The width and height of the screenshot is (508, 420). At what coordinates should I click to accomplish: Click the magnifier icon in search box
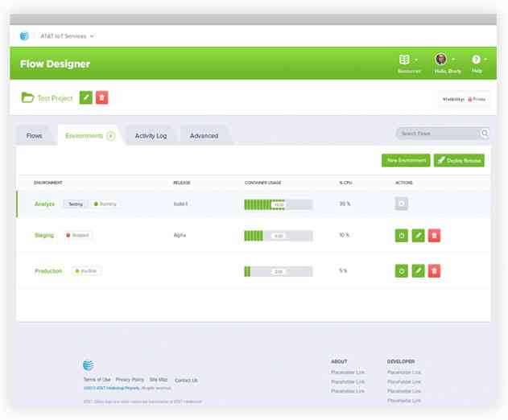click(x=485, y=134)
